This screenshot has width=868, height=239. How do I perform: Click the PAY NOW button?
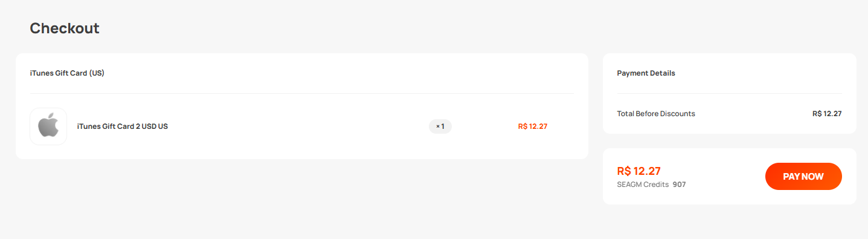point(803,176)
